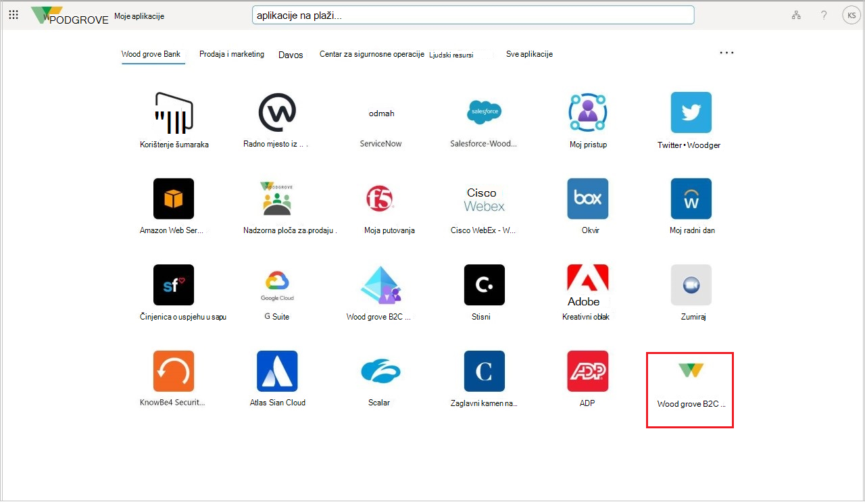
Task: Open Centar za sigurnosne operacije tab
Action: [x=372, y=54]
